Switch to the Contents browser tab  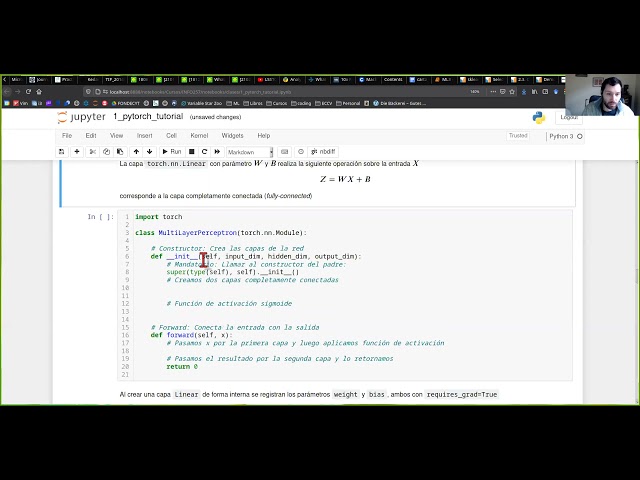392,80
